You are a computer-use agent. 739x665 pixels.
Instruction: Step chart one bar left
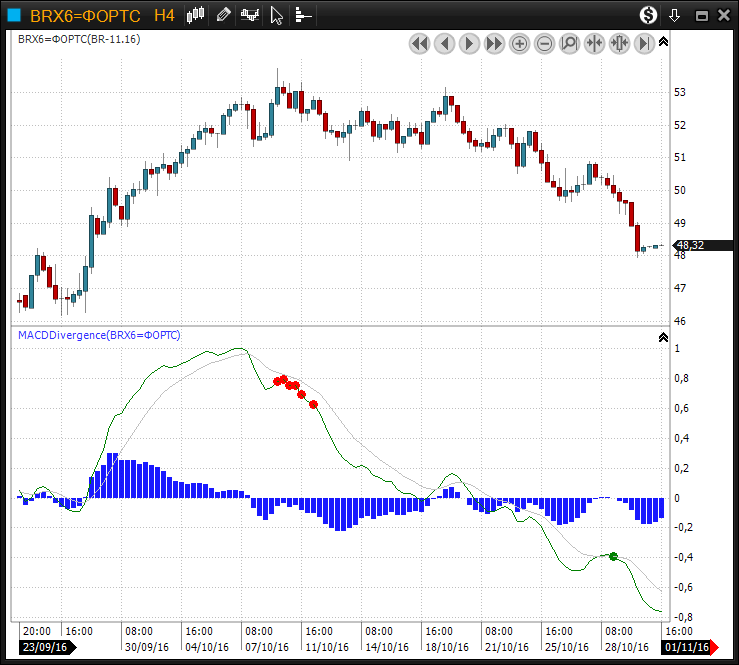pyautogui.click(x=444, y=43)
